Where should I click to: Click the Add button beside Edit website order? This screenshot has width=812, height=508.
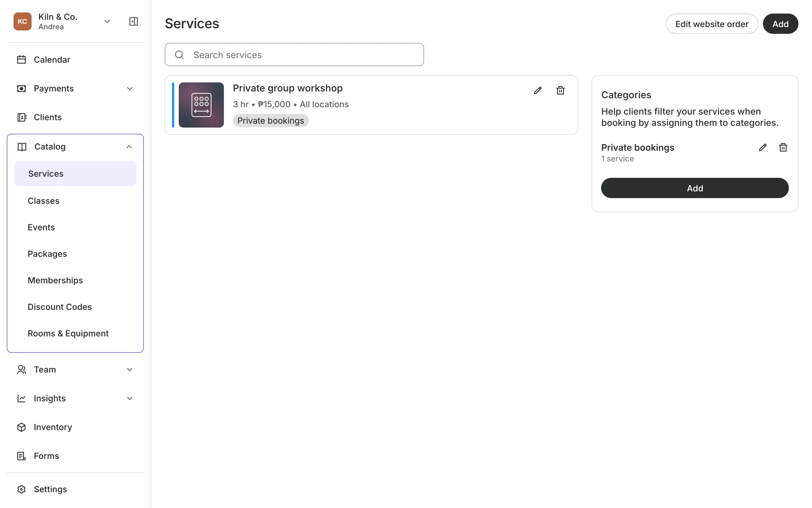tap(780, 24)
